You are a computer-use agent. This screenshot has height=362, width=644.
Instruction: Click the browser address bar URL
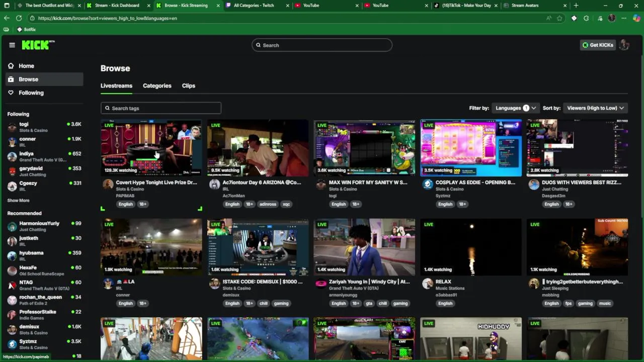[x=107, y=18]
